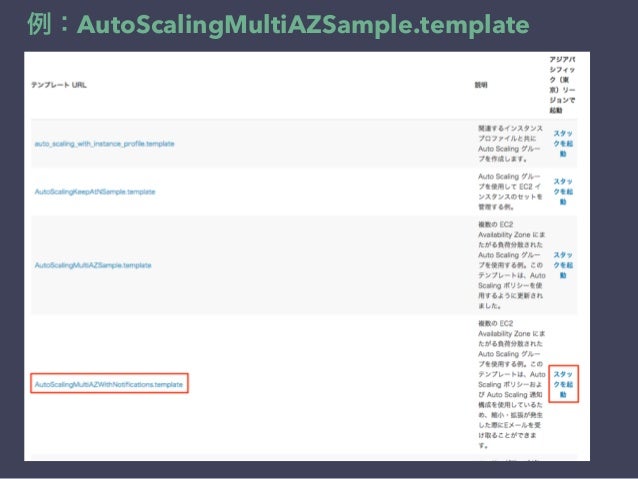Launch stack for AutoScalingMultiAZSample template
The height and width of the screenshot is (479, 638).
[563, 265]
